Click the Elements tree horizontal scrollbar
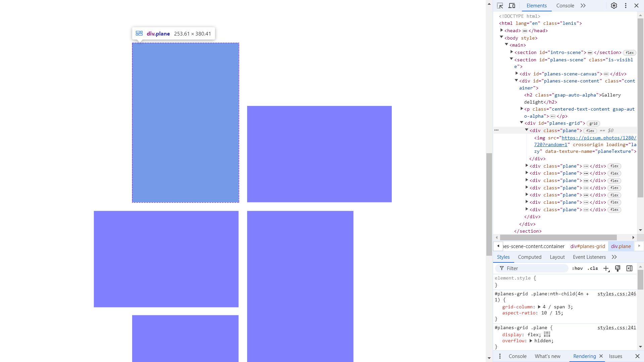 (x=558, y=237)
